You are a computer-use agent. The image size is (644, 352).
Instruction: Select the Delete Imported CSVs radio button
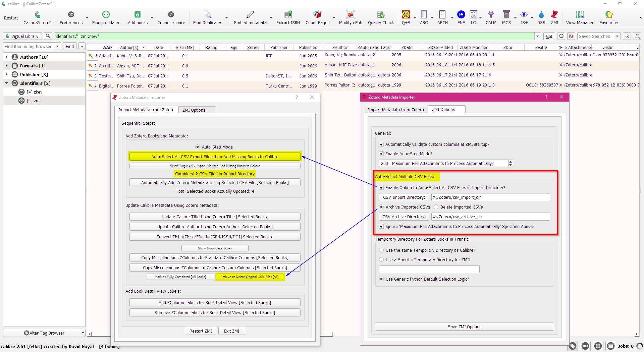point(436,207)
